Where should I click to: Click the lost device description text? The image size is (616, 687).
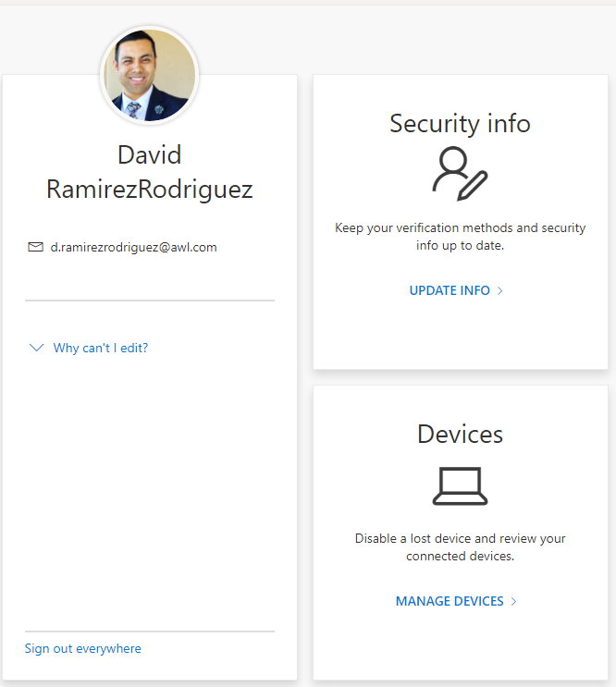coord(460,547)
